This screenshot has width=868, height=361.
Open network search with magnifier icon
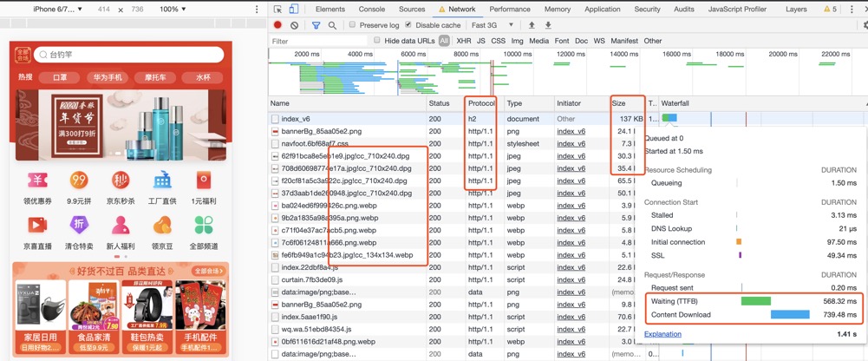[x=332, y=25]
